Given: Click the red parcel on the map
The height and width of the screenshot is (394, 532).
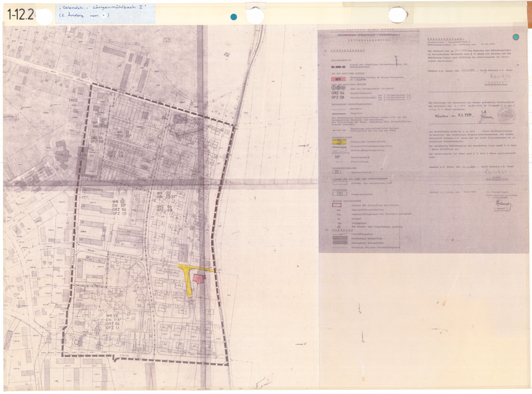Looking at the screenshot, I should [199, 279].
